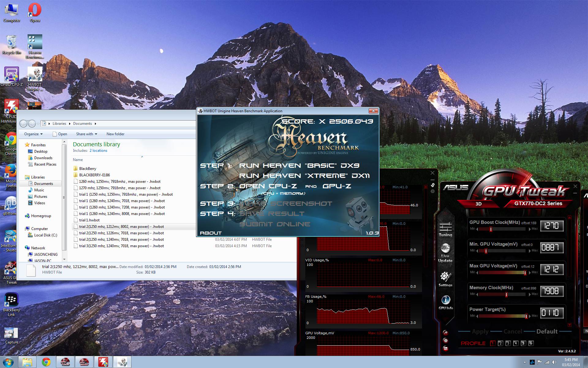This screenshot has height=368, width=588.
Task: Open the Opera desktop shortcut
Action: (35, 13)
